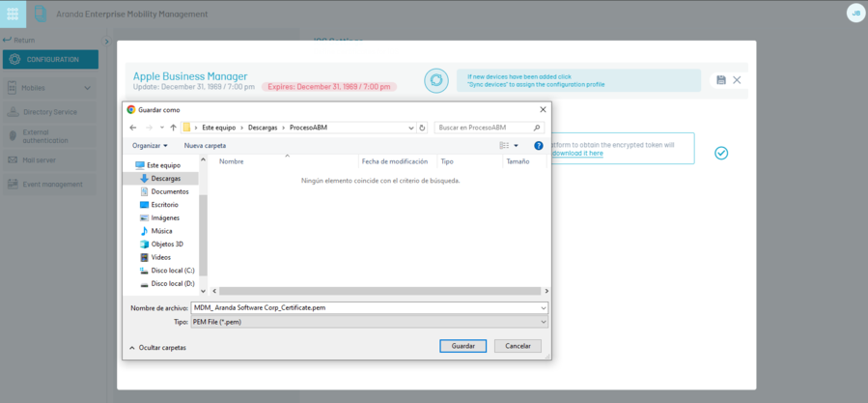Open Mail server in the sidebar
The width and height of the screenshot is (868, 403).
50,160
